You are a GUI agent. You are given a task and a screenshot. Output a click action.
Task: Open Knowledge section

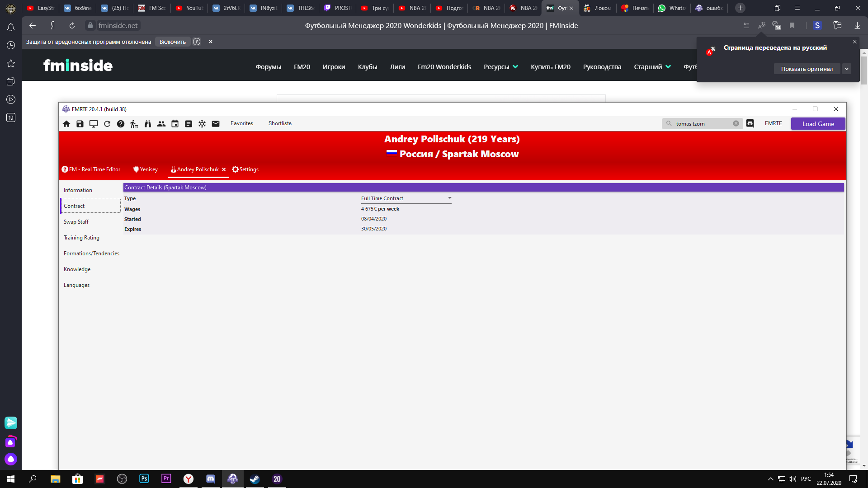point(77,269)
